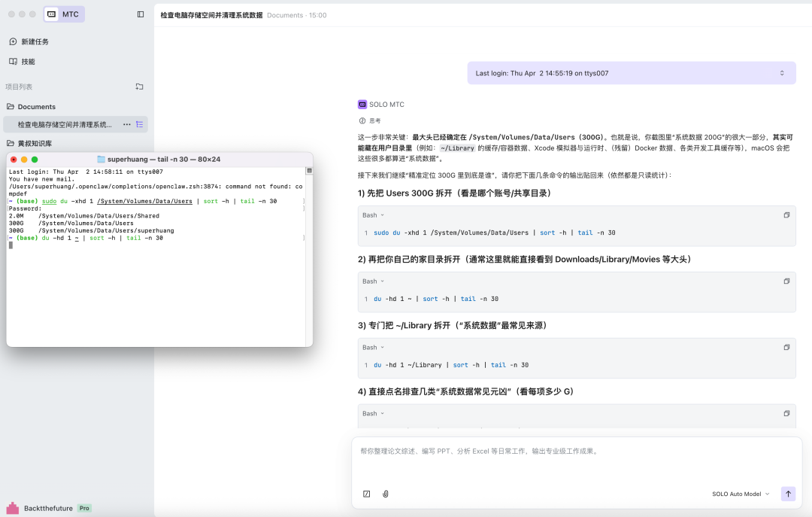The image size is (812, 517).
Task: Expand the Last login message bubble
Action: coord(782,73)
